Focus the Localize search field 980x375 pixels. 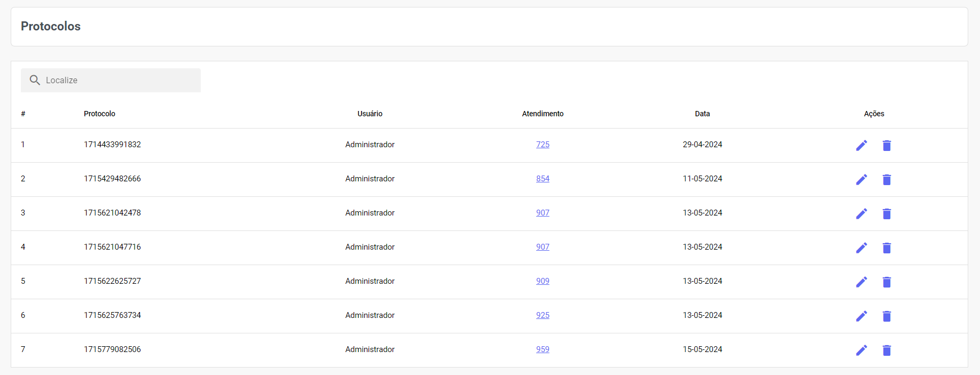[111, 80]
